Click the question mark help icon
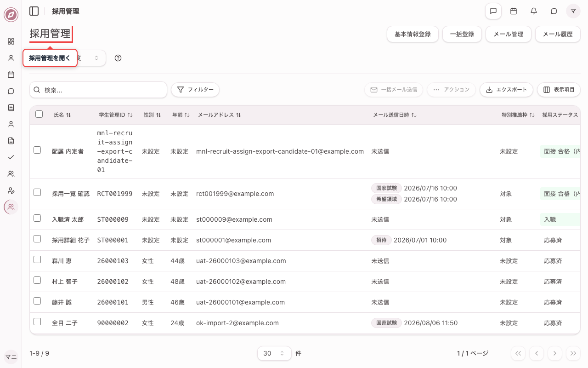Screen dimensions: 588x368 [x=118, y=58]
